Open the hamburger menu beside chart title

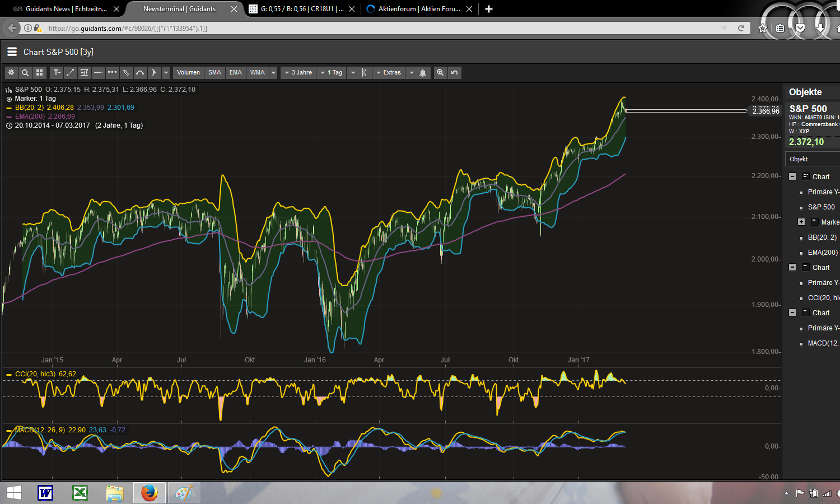(12, 52)
